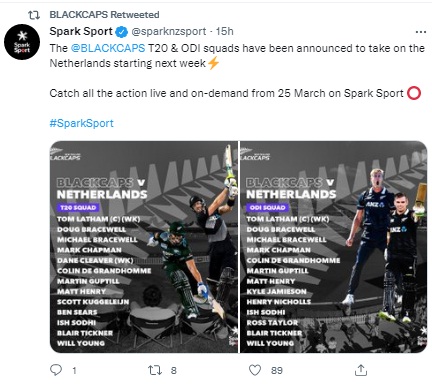This screenshot has width=432, height=386.
Task: Click the reply speech bubble icon
Action: click(x=56, y=370)
